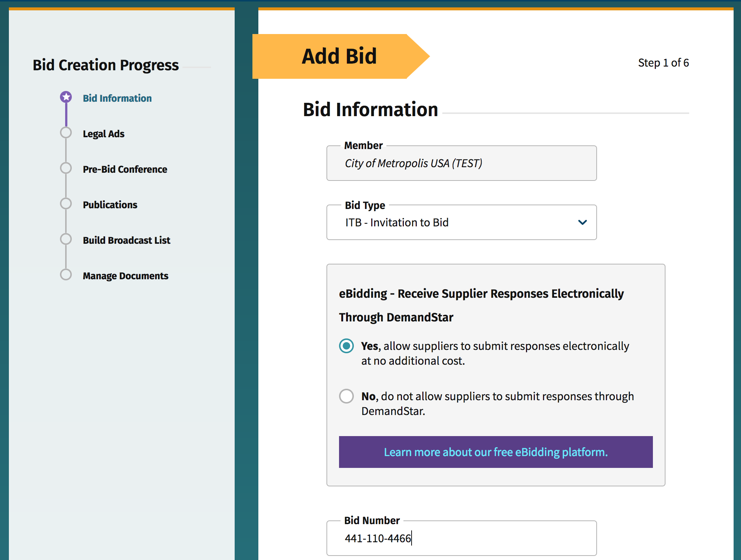Click Learn more about the free eBidding platform
This screenshot has height=560, width=741.
point(496,452)
